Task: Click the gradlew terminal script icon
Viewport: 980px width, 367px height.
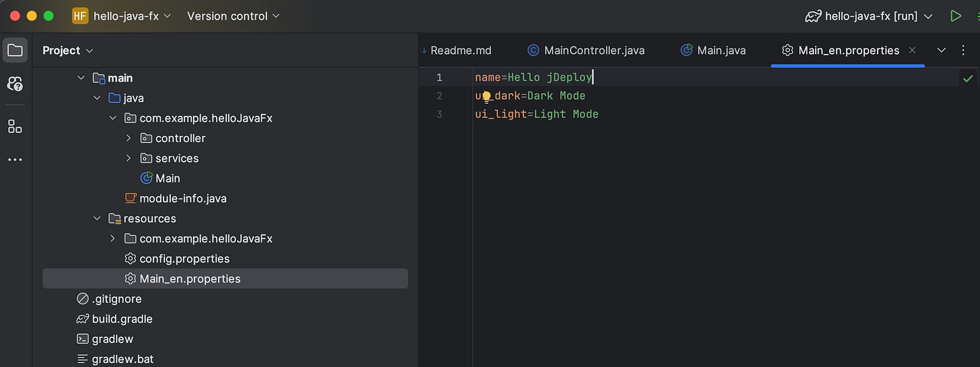Action: pyautogui.click(x=83, y=339)
